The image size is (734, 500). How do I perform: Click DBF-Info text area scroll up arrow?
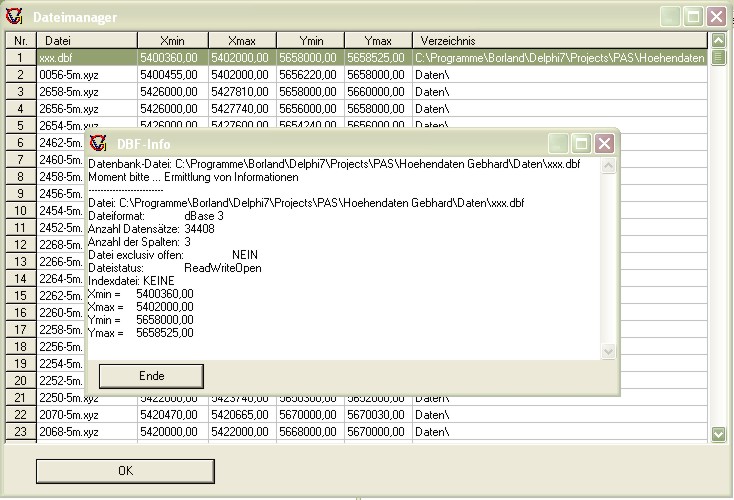pyautogui.click(x=608, y=166)
